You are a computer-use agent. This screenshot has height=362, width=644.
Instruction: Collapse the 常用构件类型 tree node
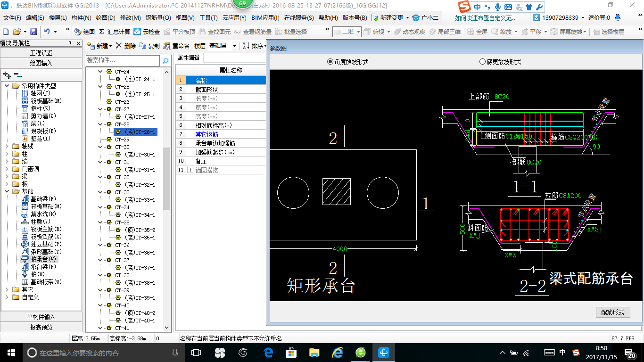(x=7, y=86)
